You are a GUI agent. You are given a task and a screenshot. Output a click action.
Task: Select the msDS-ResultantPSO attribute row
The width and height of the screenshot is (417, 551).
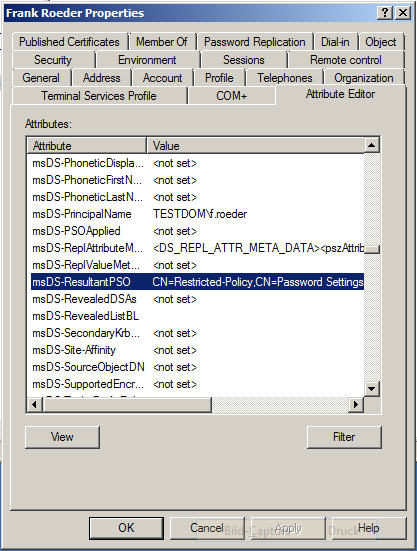[x=197, y=282]
